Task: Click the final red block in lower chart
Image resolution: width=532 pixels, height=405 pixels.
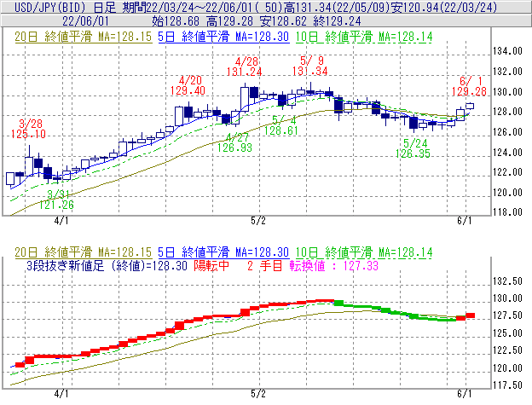Action: point(471,315)
